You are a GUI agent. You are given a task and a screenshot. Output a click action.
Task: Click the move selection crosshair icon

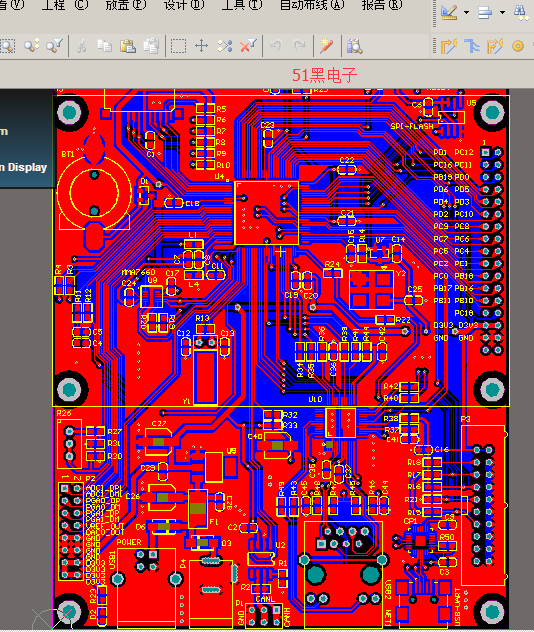click(201, 46)
